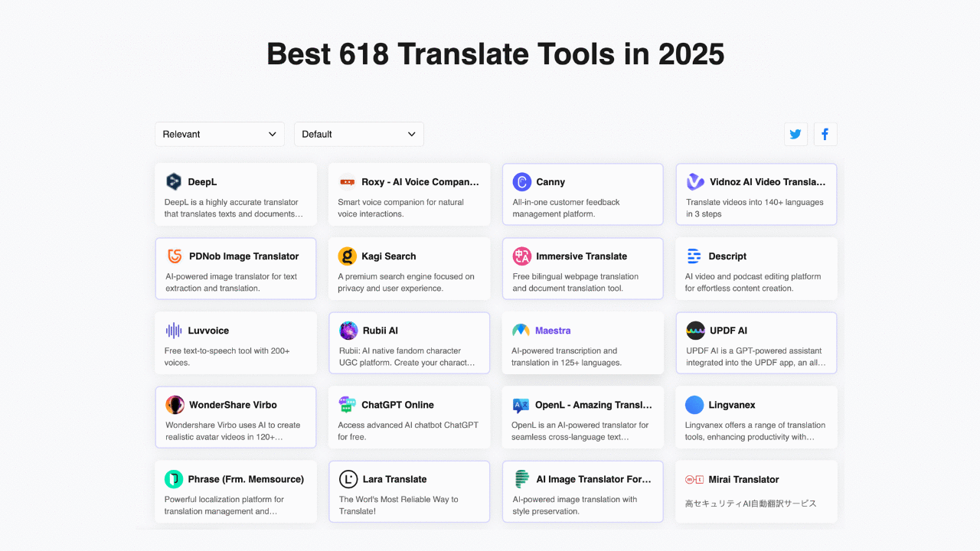Open the Luvvoice title link
Viewport: 980px width, 551px height.
coord(208,331)
